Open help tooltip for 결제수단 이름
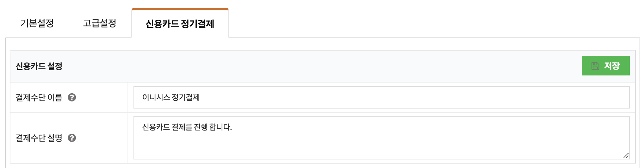The width and height of the screenshot is (644, 168). point(72,97)
